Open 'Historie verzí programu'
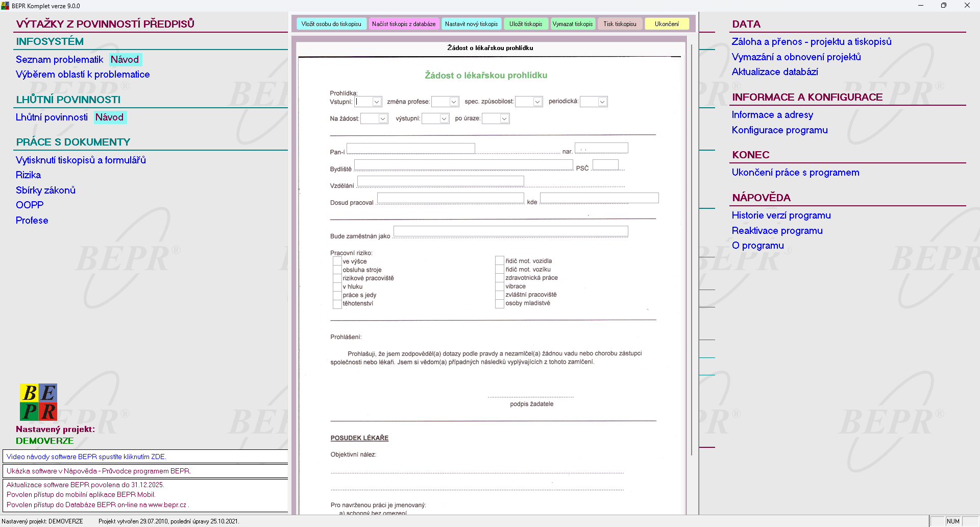Image resolution: width=980 pixels, height=527 pixels. pos(781,215)
